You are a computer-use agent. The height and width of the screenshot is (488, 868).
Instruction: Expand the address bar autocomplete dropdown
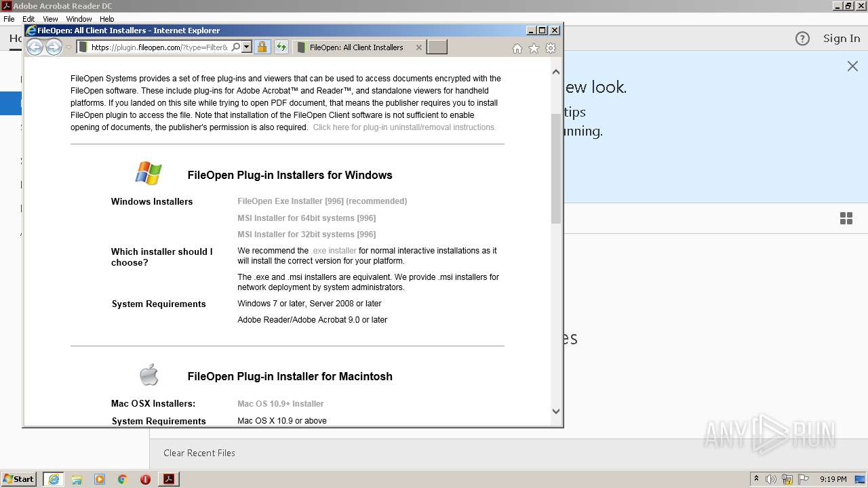click(x=246, y=47)
